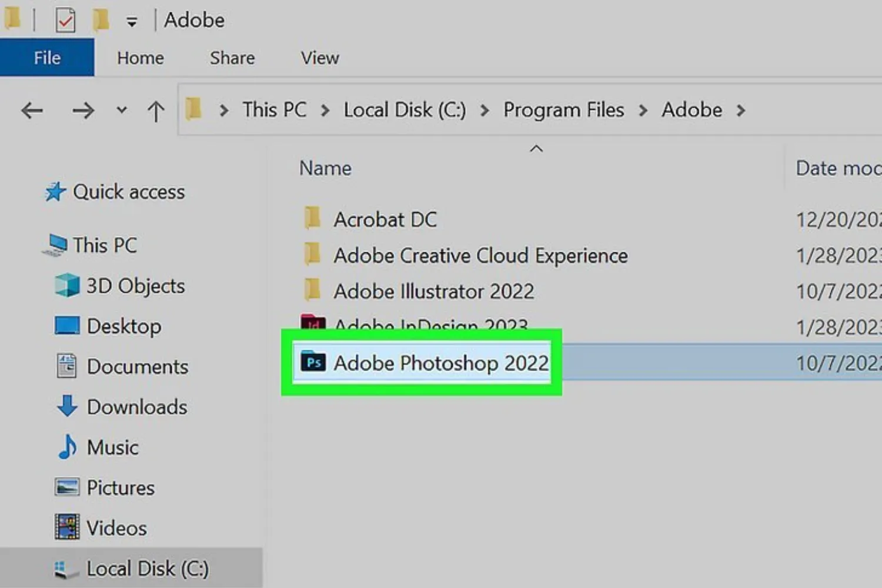The width and height of the screenshot is (882, 588).
Task: Navigate back using the back arrow
Action: 32,110
